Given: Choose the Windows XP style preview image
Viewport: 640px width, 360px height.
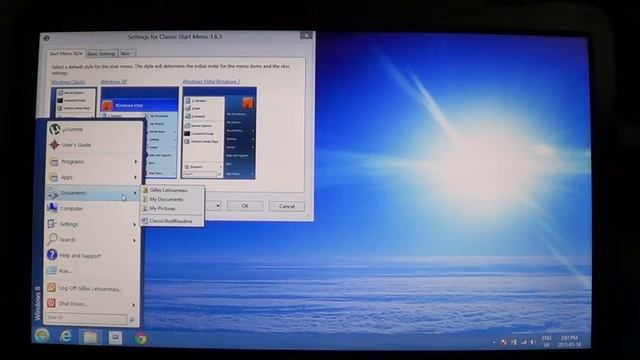Looking at the screenshot, I should tap(140, 133).
